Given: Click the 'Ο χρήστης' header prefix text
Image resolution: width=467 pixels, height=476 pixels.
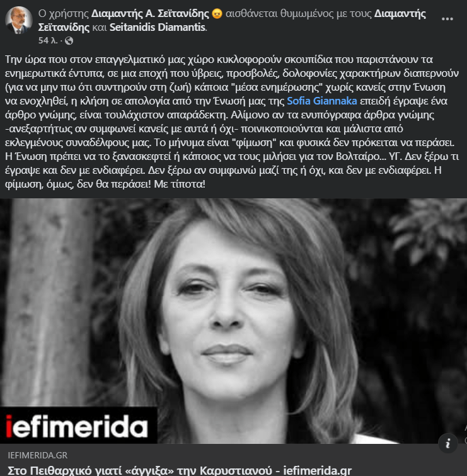Looking at the screenshot, I should coord(63,14).
